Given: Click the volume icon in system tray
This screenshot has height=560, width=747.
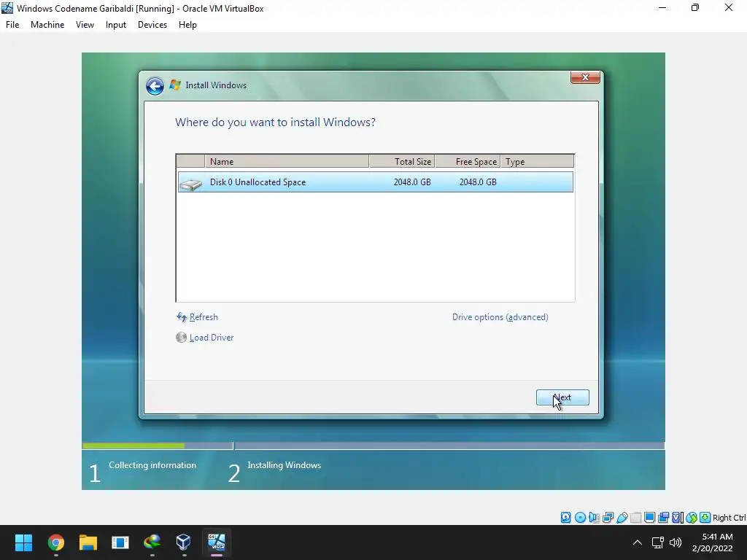Looking at the screenshot, I should pyautogui.click(x=676, y=542).
